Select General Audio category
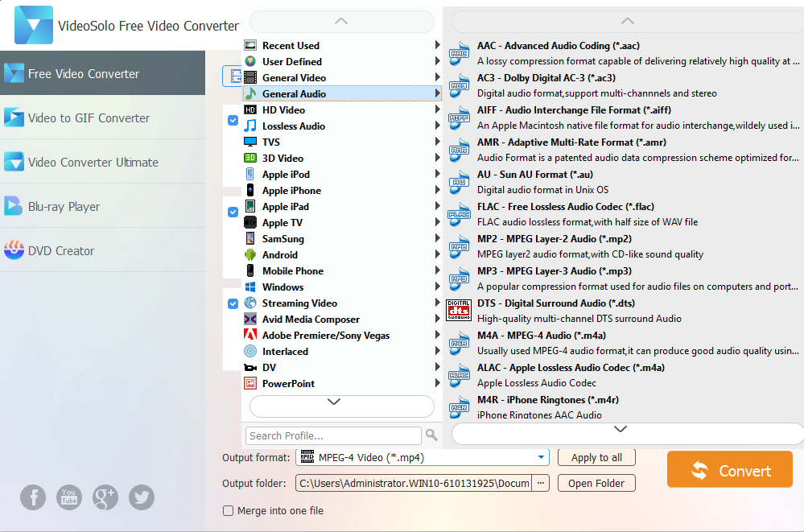The image size is (804, 532). point(341,93)
